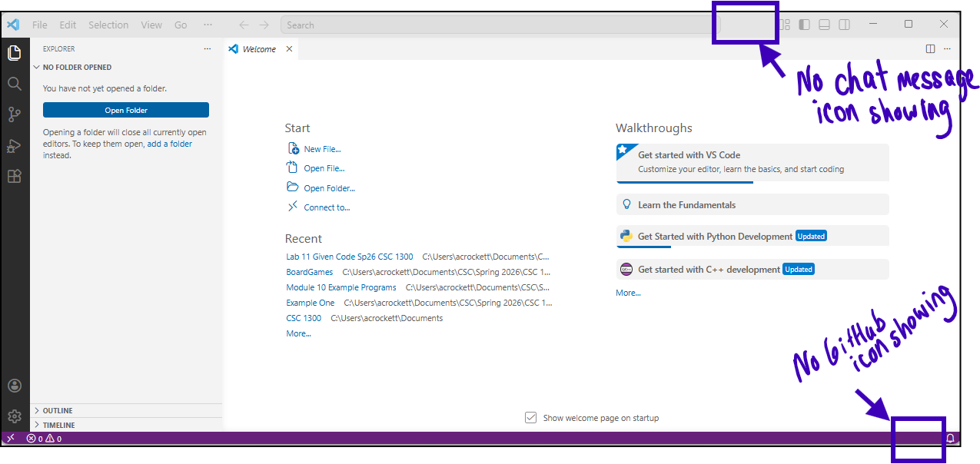Close the Welcome tab
This screenshot has width=980, height=464.
289,49
